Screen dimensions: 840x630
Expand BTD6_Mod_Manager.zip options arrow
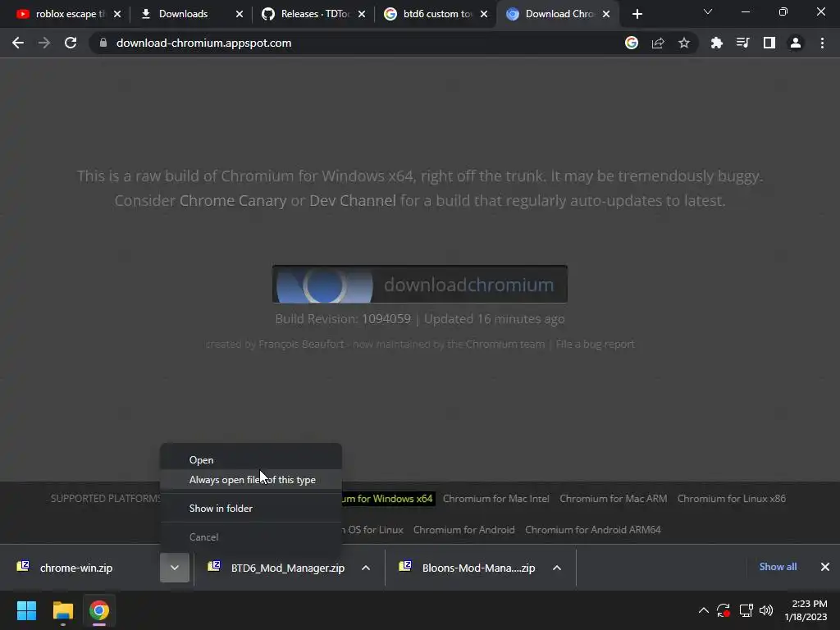[366, 568]
